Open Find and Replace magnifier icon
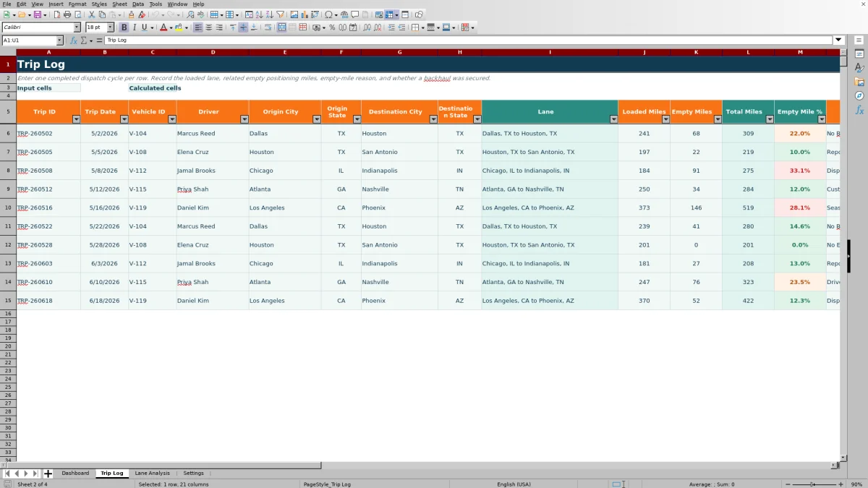The width and height of the screenshot is (868, 488). [x=190, y=14]
